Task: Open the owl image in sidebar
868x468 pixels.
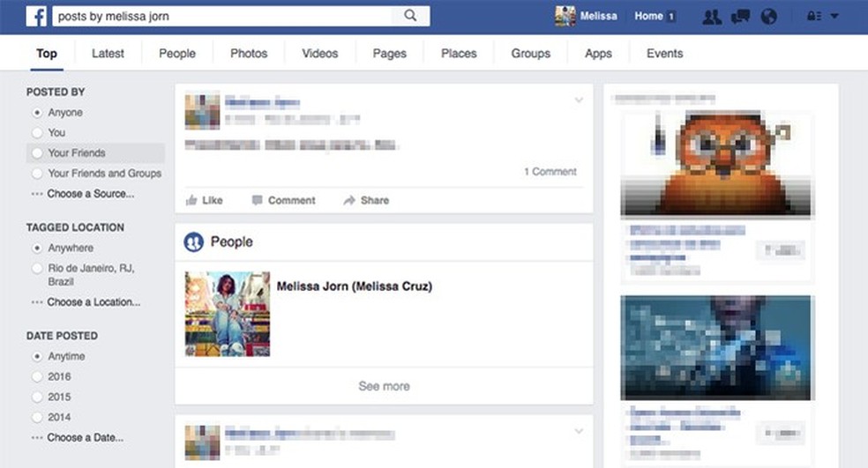Action: point(715,163)
